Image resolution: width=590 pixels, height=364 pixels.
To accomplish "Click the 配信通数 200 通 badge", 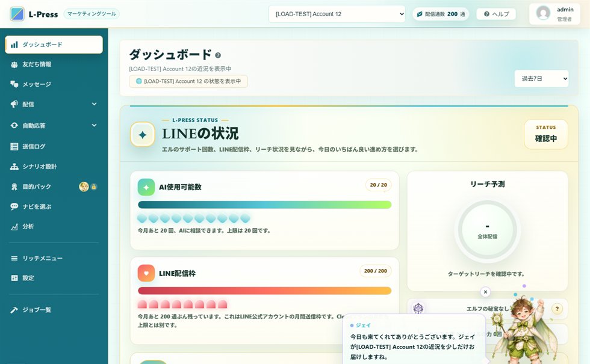I will (x=441, y=14).
